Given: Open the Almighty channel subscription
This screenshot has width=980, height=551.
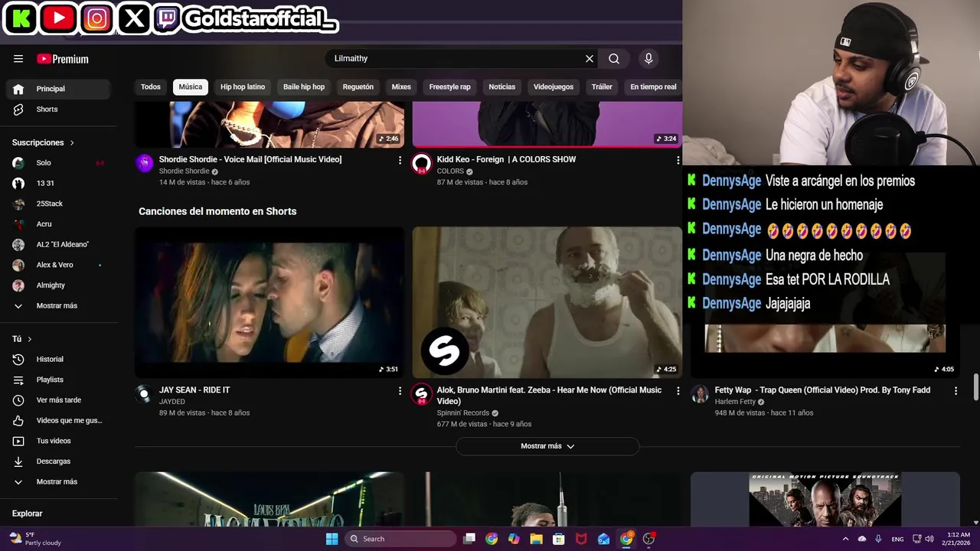Looking at the screenshot, I should coord(58,285).
